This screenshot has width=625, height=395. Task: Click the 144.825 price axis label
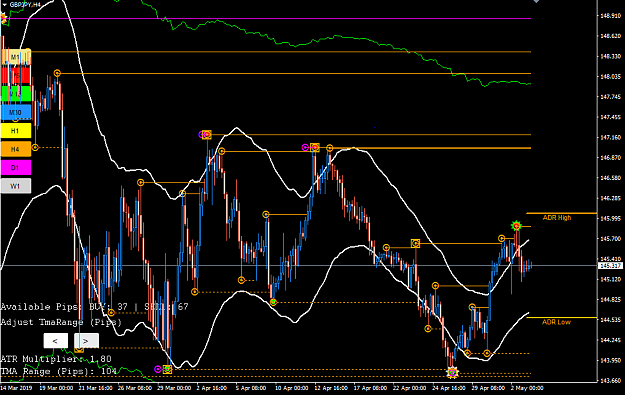(610, 299)
